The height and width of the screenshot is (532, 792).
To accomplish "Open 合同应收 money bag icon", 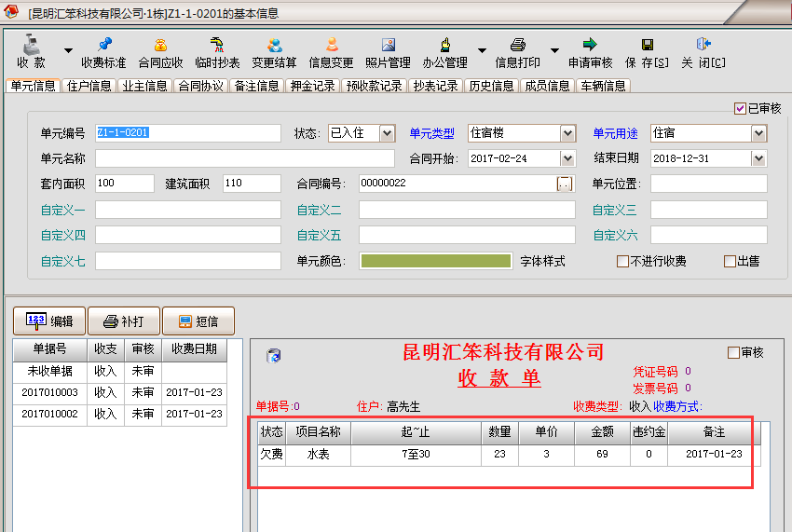I will click(x=160, y=45).
